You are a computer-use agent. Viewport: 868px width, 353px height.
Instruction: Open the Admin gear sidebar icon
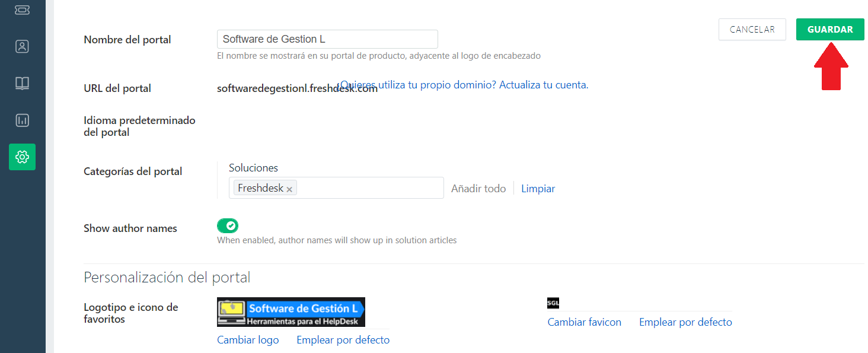(22, 157)
